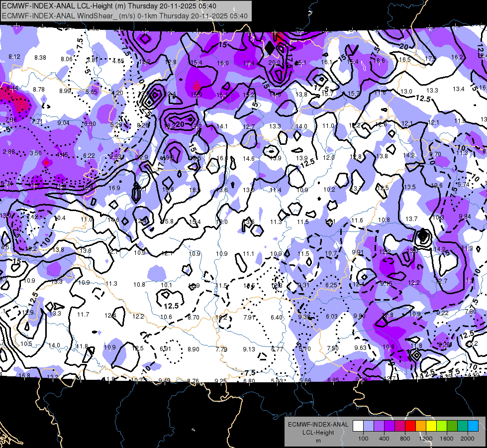Click the grid value '17.4'

248,63
